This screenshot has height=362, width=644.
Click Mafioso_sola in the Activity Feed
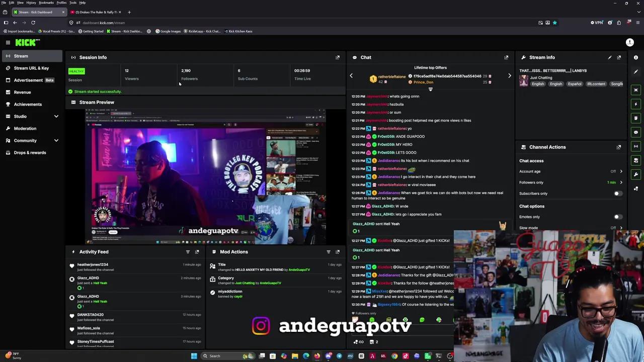(89, 328)
